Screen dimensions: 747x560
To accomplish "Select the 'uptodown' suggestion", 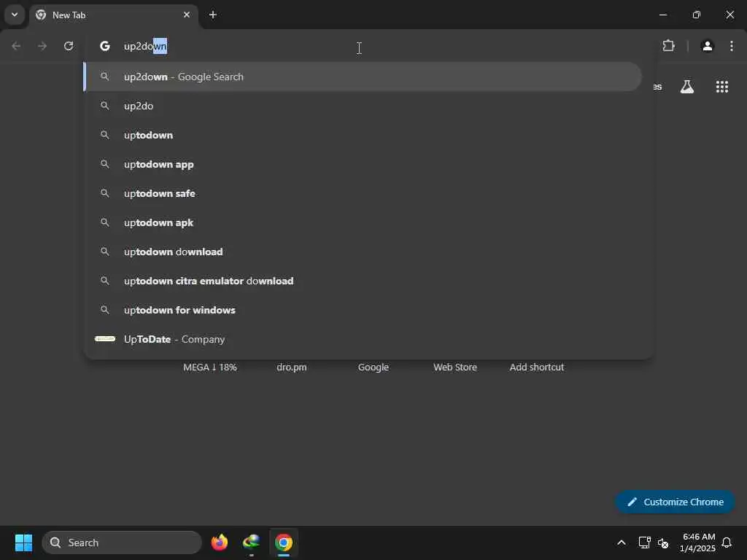I will coord(362,135).
